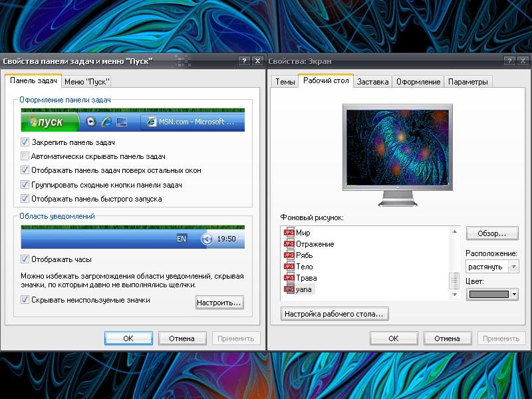
Task: Click help question button in taskbar properties window
Action: pos(244,61)
